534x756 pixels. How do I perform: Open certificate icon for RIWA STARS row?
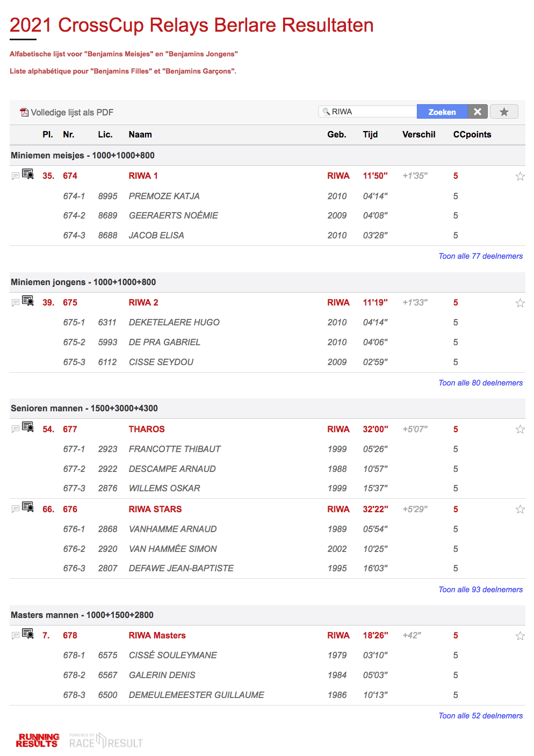point(28,507)
